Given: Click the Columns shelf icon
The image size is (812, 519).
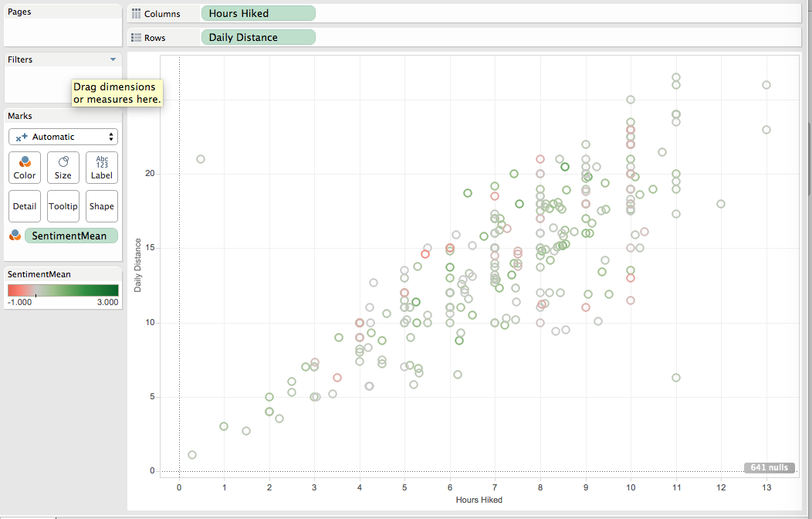Looking at the screenshot, I should (x=136, y=13).
